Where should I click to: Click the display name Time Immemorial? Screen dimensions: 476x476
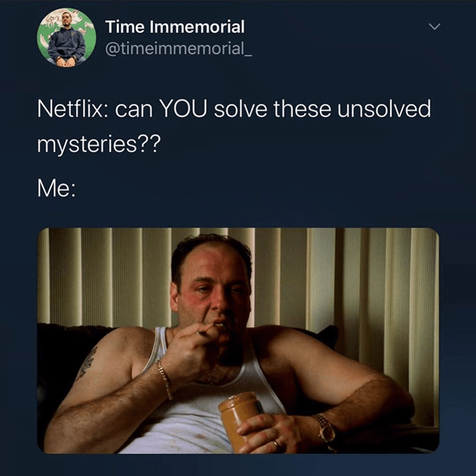[x=175, y=27]
